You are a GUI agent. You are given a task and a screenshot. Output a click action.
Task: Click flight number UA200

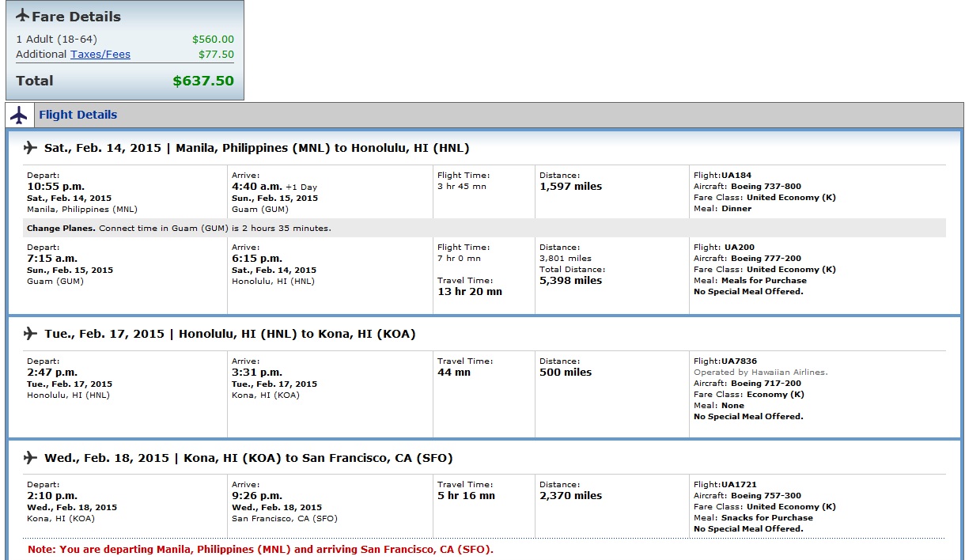click(722, 248)
